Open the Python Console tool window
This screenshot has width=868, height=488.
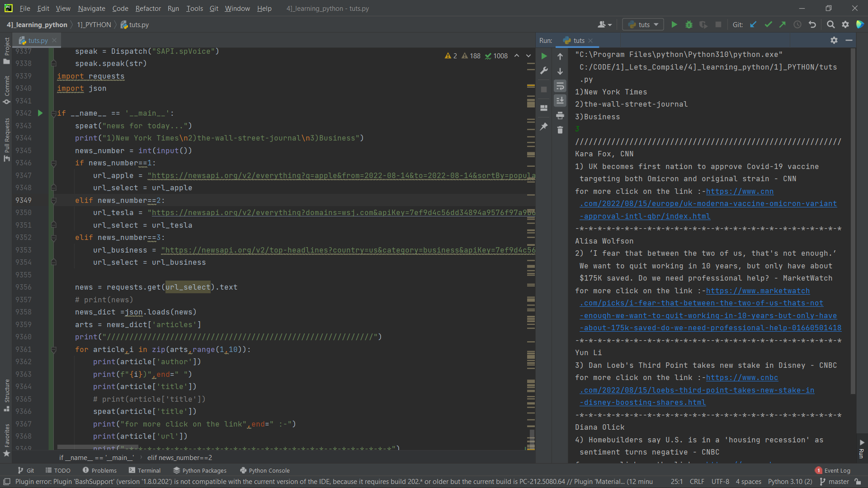265,470
